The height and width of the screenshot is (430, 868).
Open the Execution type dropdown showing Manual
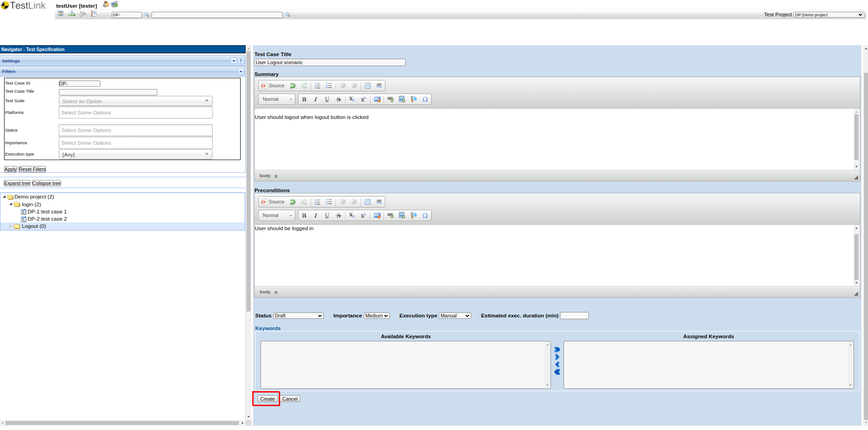(455, 316)
